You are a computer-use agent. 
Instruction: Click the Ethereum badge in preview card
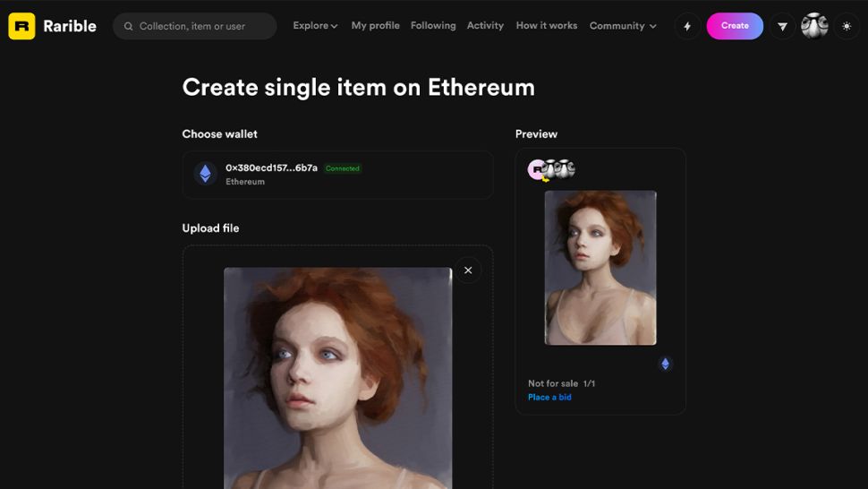coord(666,364)
